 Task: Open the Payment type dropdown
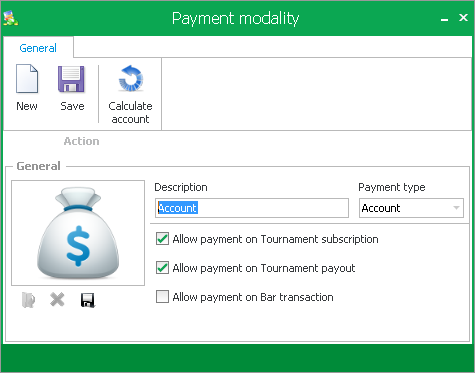click(x=411, y=208)
